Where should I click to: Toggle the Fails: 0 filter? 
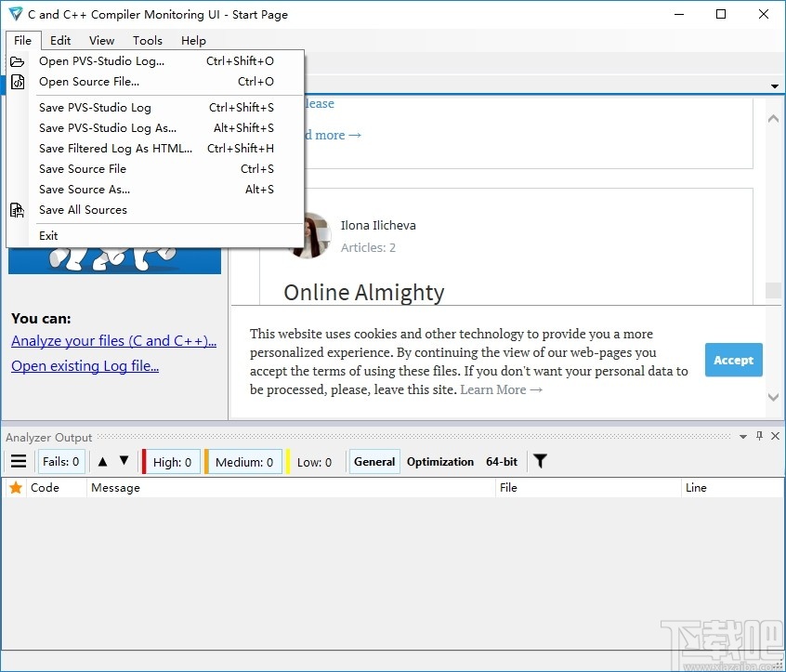click(x=61, y=462)
